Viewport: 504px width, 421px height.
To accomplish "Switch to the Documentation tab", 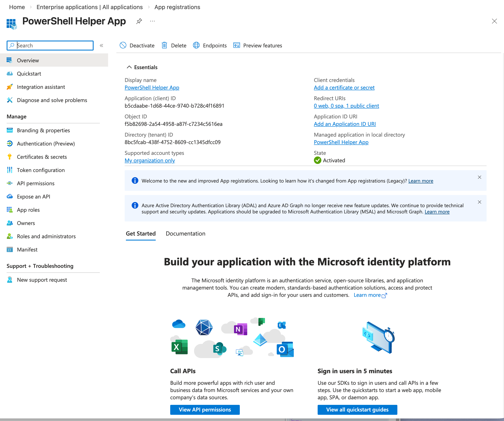I will 185,233.
